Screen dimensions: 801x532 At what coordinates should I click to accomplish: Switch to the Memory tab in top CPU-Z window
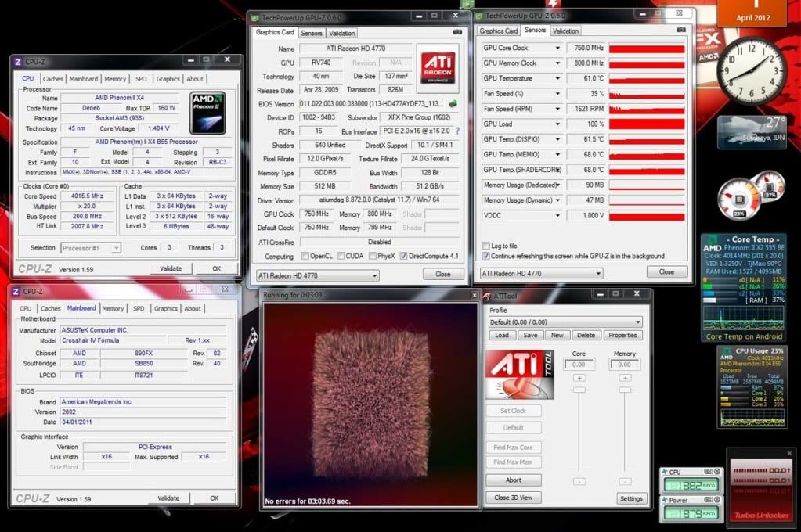point(115,79)
